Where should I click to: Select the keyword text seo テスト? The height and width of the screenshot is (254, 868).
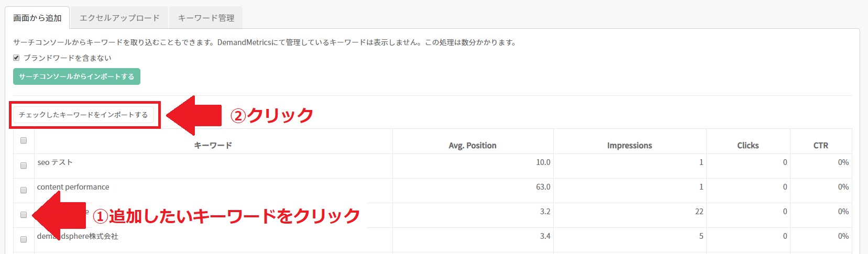(x=55, y=162)
